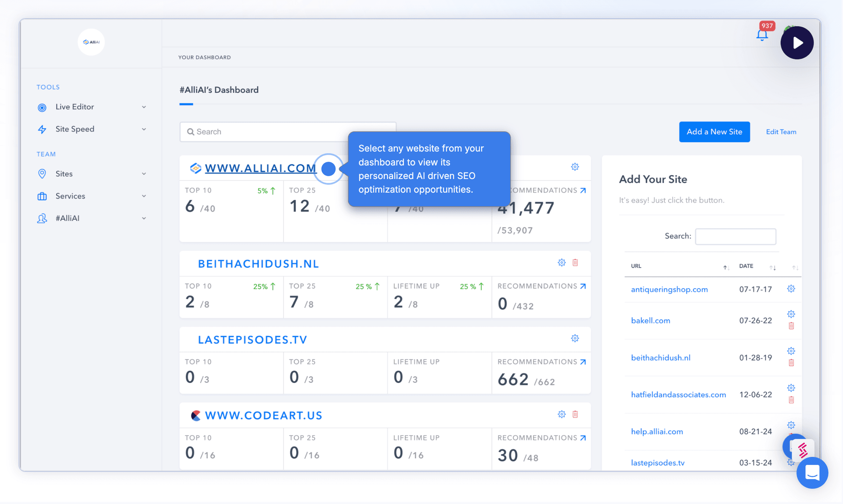Click the Edit Team link
This screenshot has height=504, width=843.
click(x=781, y=132)
